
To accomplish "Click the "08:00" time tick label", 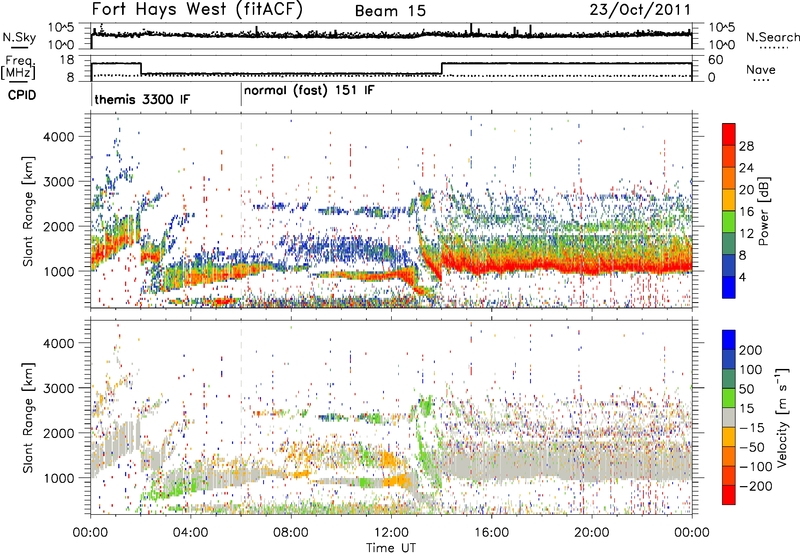I will (x=291, y=533).
